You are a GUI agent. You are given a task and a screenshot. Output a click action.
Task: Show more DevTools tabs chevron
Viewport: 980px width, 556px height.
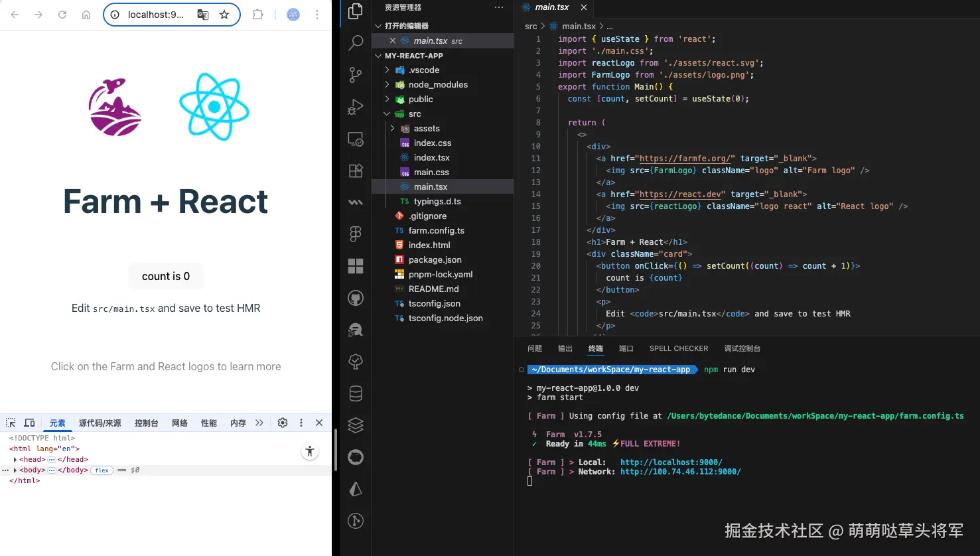coord(259,423)
